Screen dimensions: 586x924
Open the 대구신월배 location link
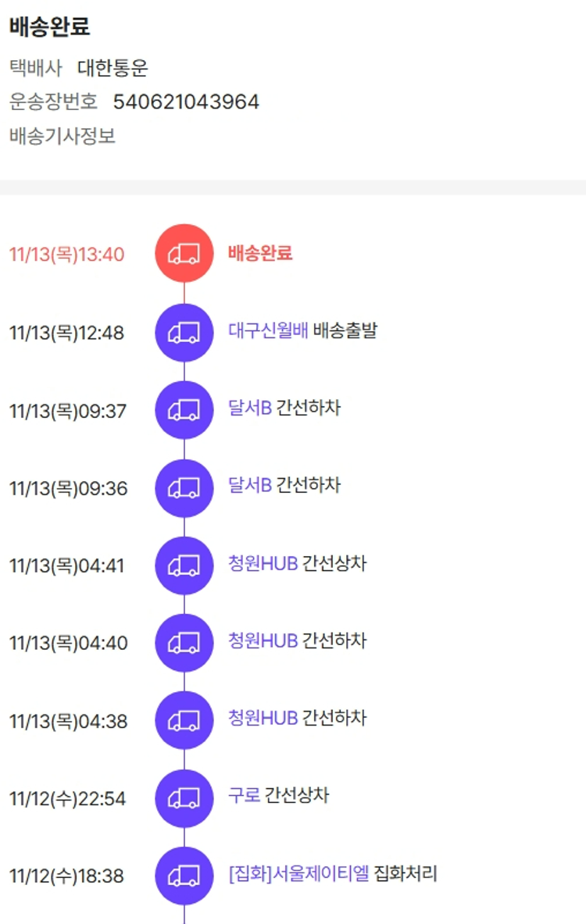click(x=268, y=330)
